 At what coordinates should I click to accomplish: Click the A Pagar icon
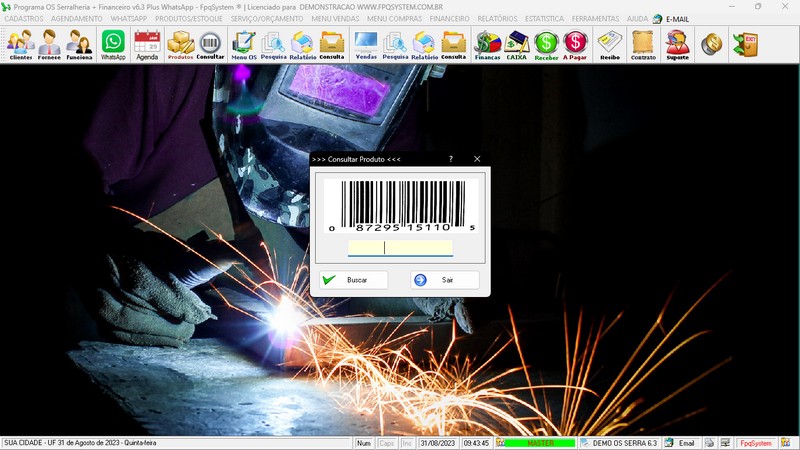coord(575,44)
